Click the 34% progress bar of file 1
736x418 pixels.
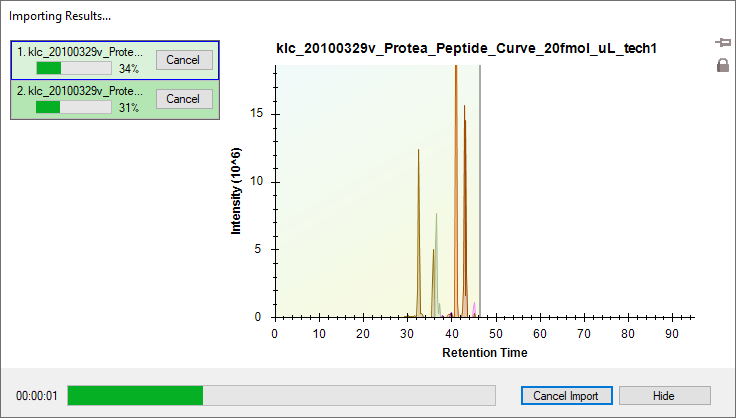pyautogui.click(x=74, y=68)
